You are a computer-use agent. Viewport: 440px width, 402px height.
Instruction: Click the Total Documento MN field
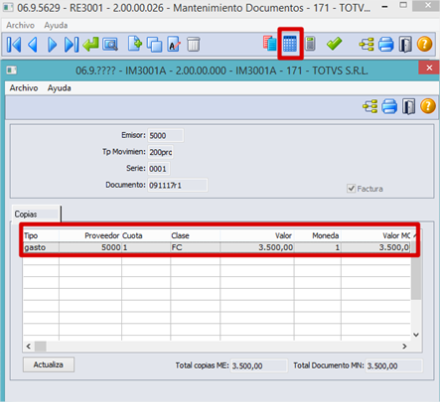pos(394,366)
